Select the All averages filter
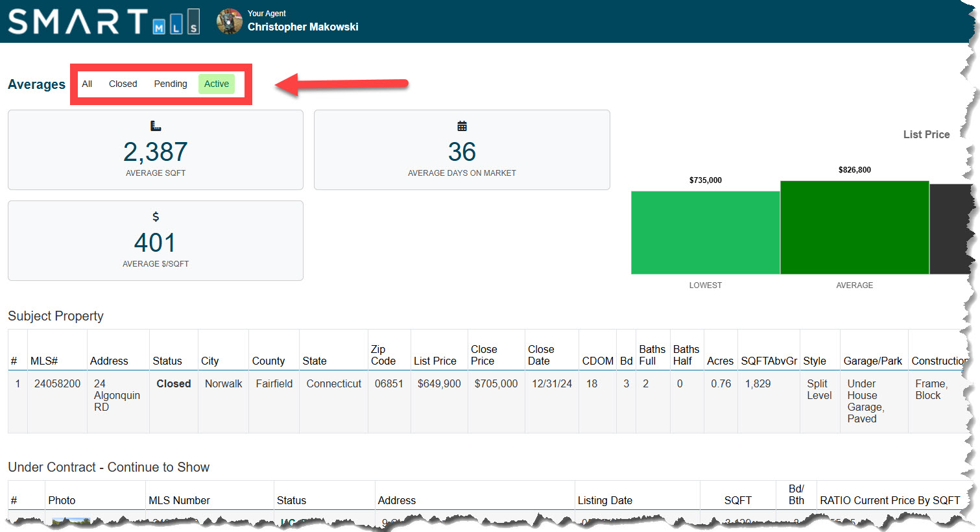Image resolution: width=980 pixels, height=532 pixels. coord(87,84)
